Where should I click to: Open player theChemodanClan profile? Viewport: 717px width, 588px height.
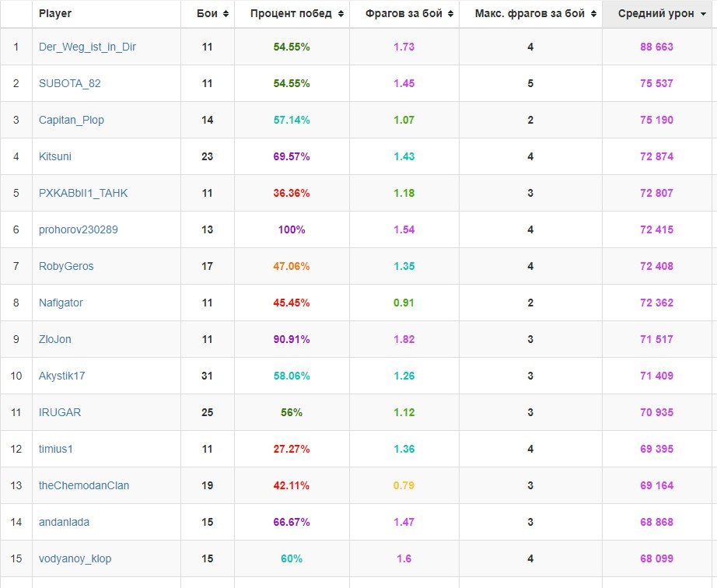point(84,486)
